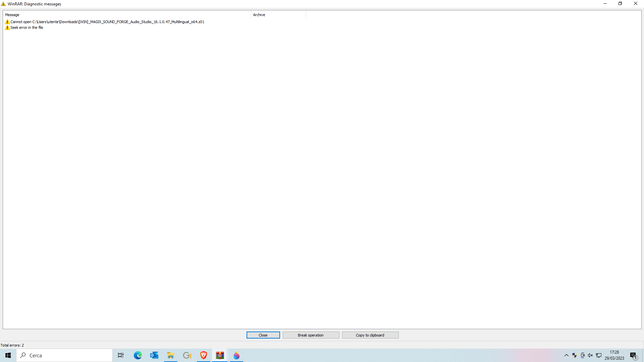Close the diagnostic messages dialog

pyautogui.click(x=263, y=335)
